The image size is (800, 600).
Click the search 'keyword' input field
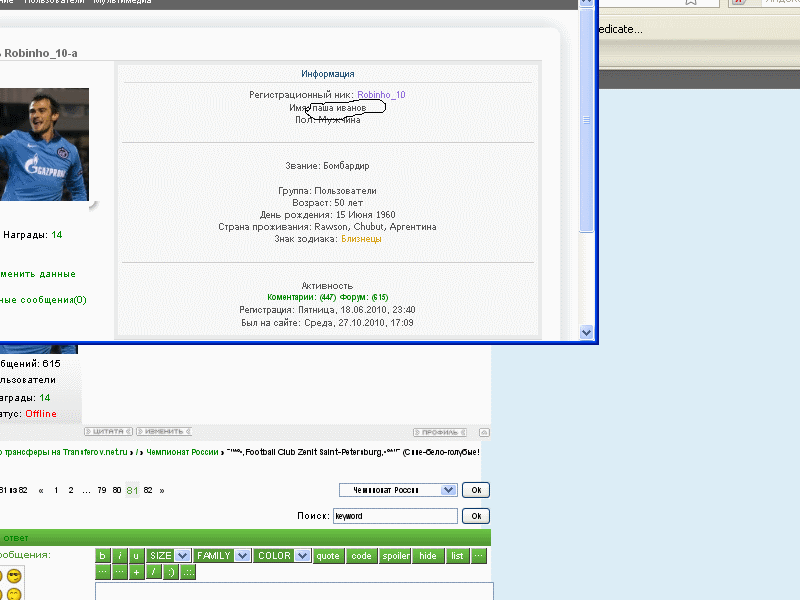click(395, 516)
